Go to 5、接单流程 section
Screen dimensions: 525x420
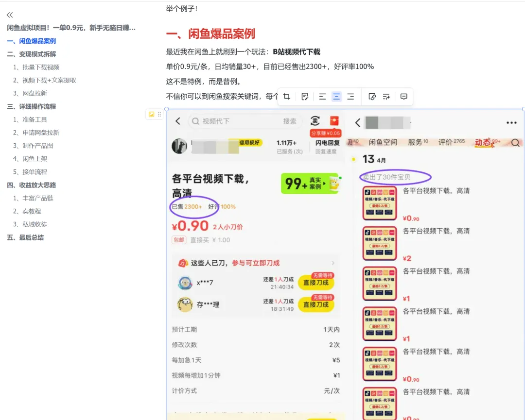(30, 172)
